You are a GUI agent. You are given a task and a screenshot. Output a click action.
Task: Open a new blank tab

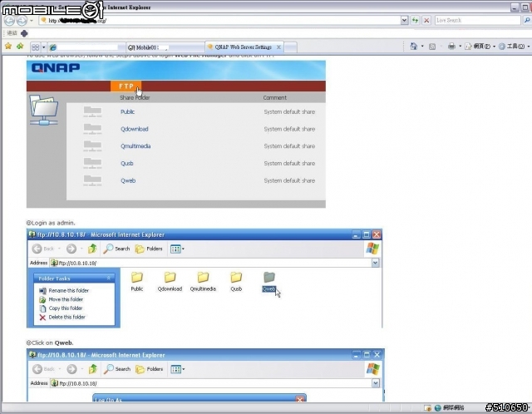(x=290, y=47)
